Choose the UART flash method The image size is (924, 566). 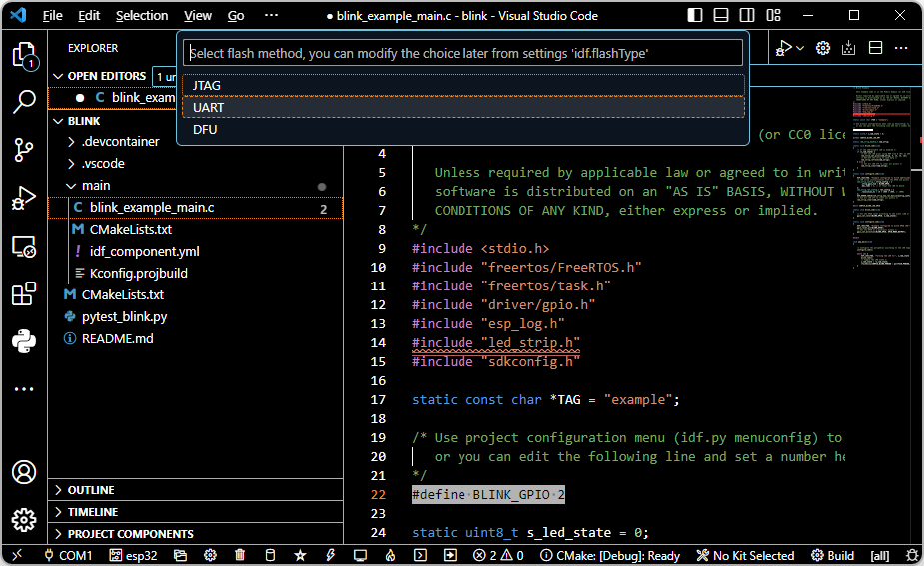point(463,107)
